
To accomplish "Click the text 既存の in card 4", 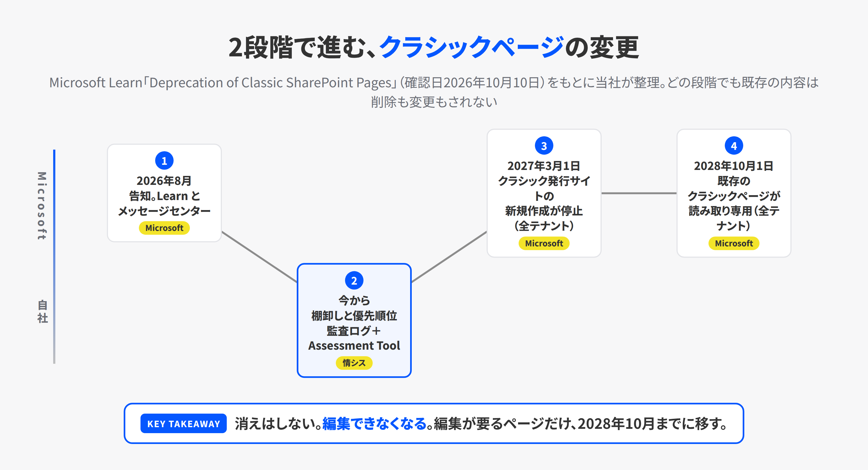I will 734,181.
